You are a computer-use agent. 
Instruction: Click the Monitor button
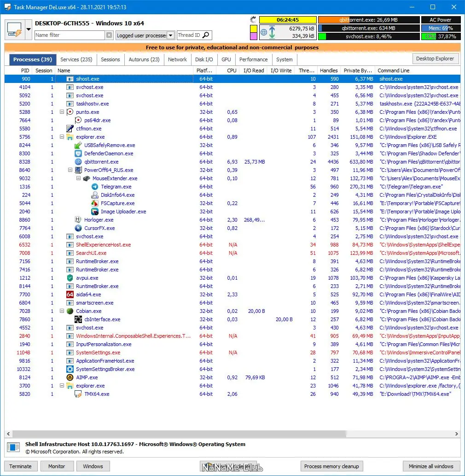click(x=57, y=466)
